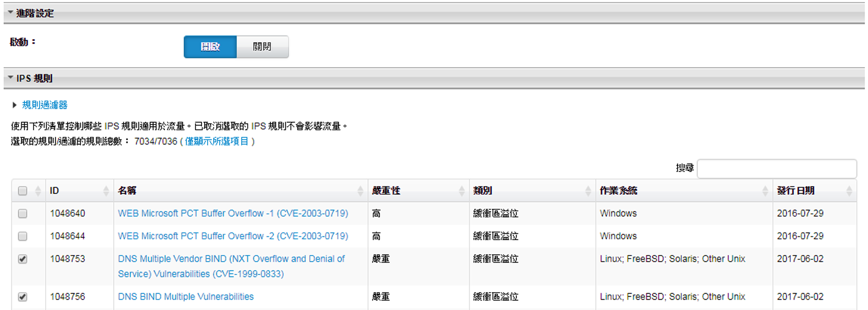The width and height of the screenshot is (868, 310).
Task: Click sort arrows in 名稱 column header
Action: click(360, 191)
